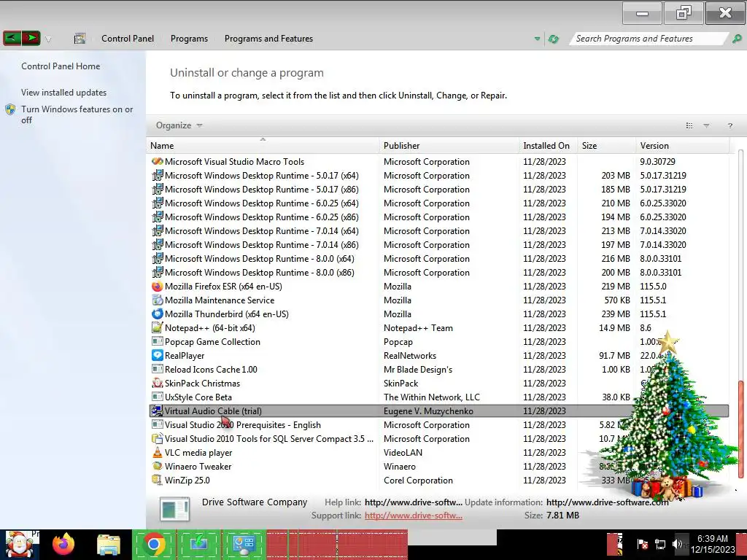
Task: Click the WinZip 25.0 icon
Action: click(x=158, y=480)
